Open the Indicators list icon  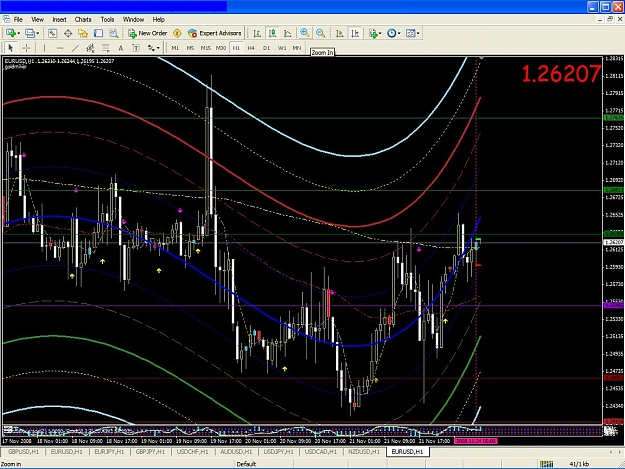click(x=373, y=33)
